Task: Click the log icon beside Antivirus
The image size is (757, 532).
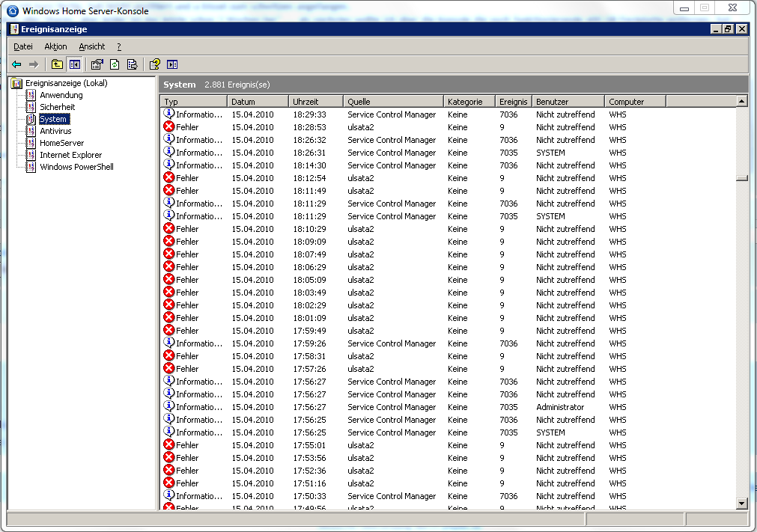Action: pyautogui.click(x=31, y=131)
